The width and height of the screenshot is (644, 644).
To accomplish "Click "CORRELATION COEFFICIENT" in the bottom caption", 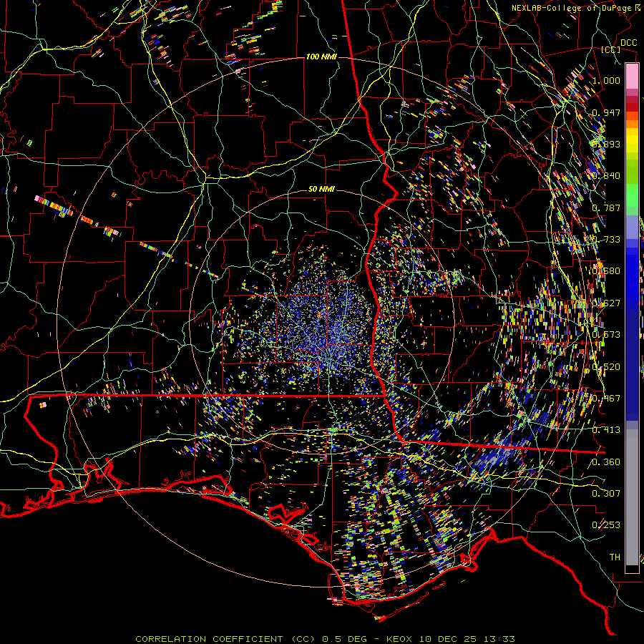I will point(209,639).
